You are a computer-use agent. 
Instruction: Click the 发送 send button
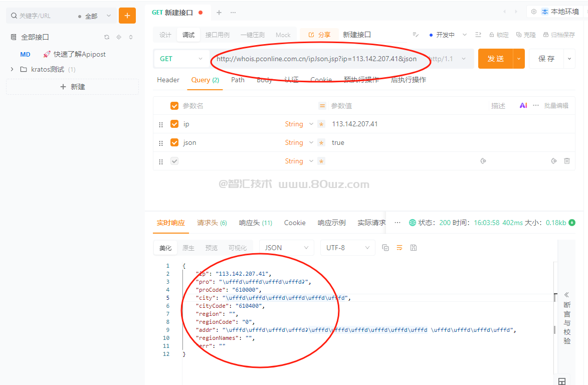[x=495, y=59]
